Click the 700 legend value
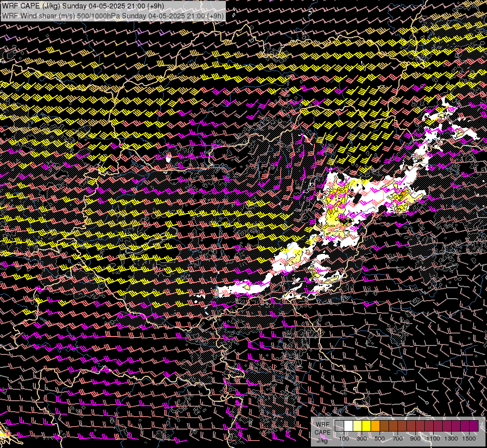Screen dimensions: 487x448 [x=397, y=439]
